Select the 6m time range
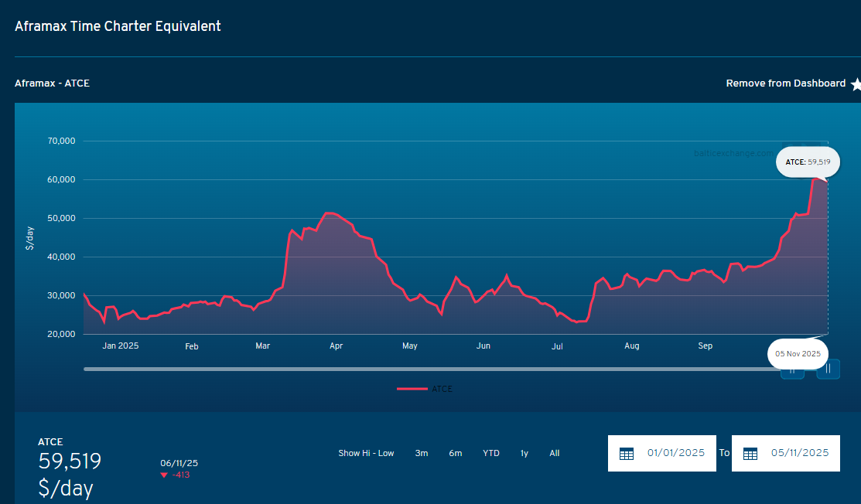 (x=456, y=453)
